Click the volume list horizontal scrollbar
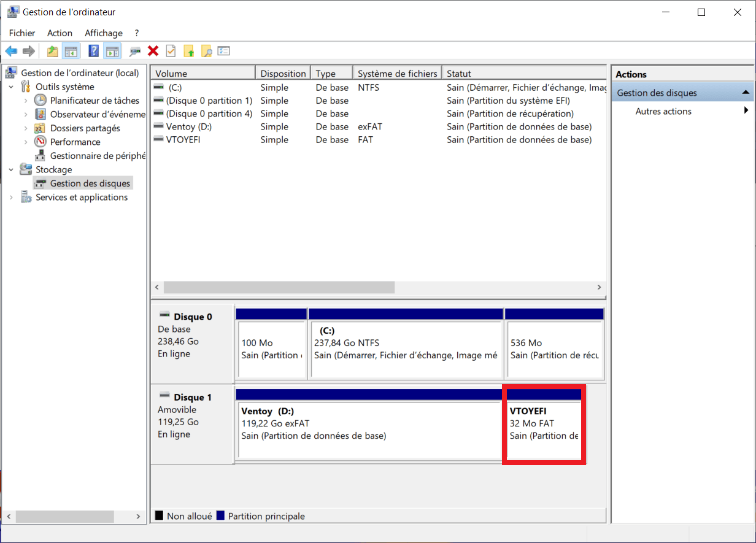Screen dimensions: 756x543 tap(279, 287)
